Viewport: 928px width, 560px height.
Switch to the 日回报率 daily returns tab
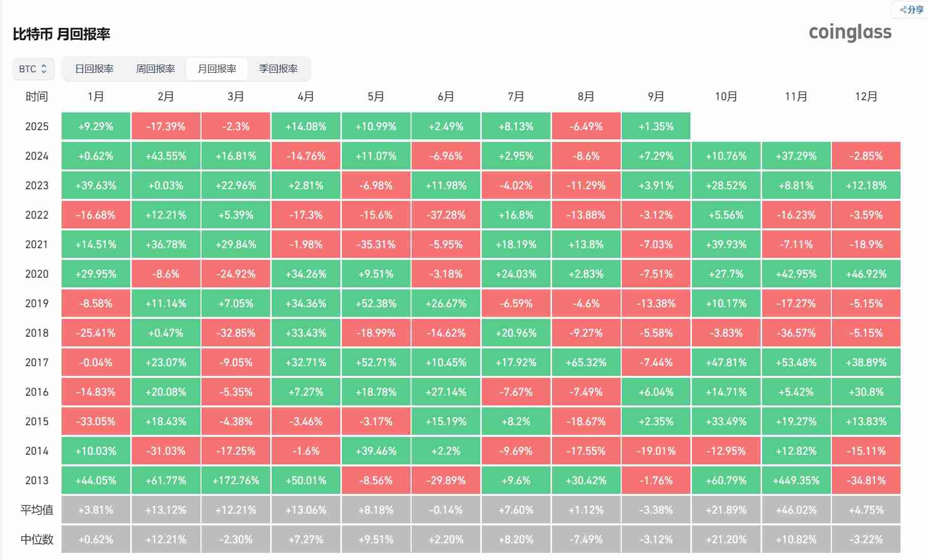(94, 69)
